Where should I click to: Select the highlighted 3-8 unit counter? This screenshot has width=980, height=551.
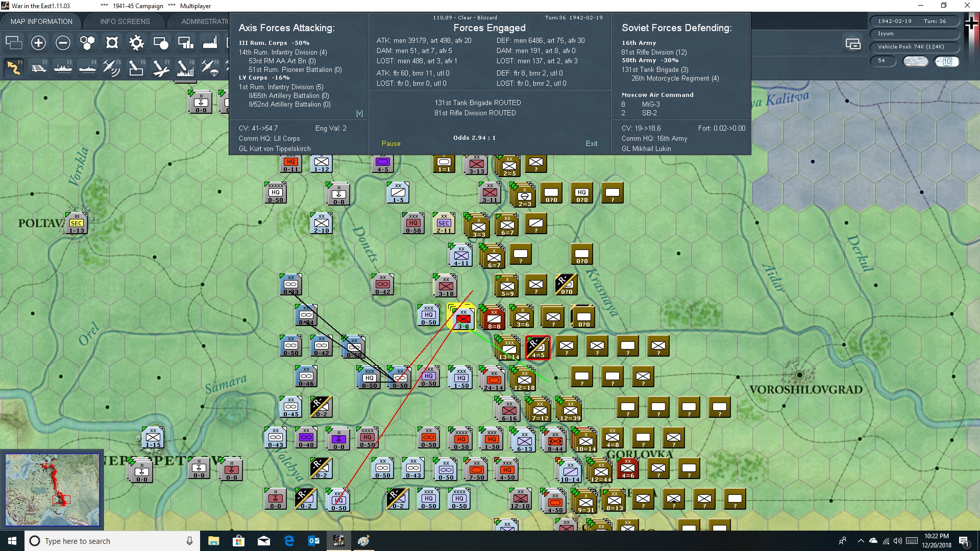pyautogui.click(x=463, y=318)
